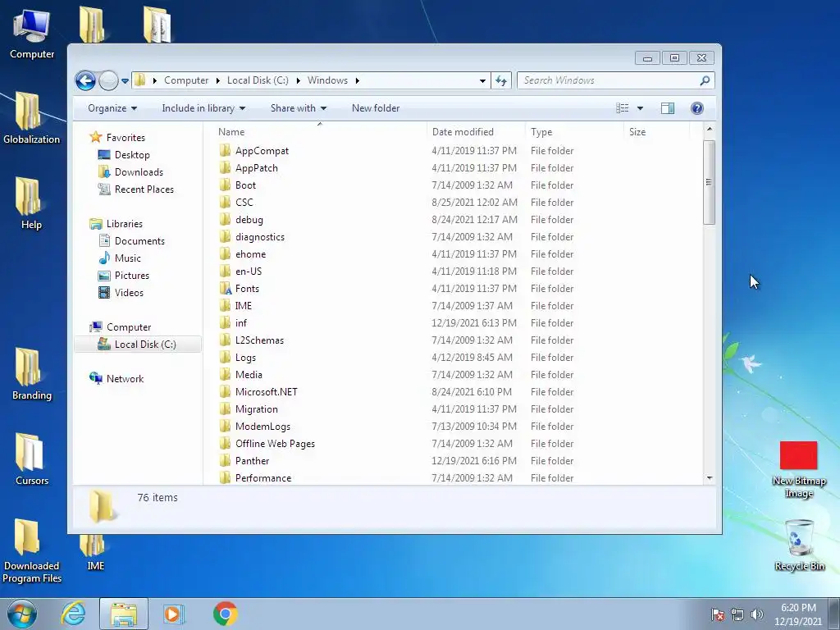The width and height of the screenshot is (840, 630).
Task: Select the Recycle Bin icon
Action: point(799,546)
